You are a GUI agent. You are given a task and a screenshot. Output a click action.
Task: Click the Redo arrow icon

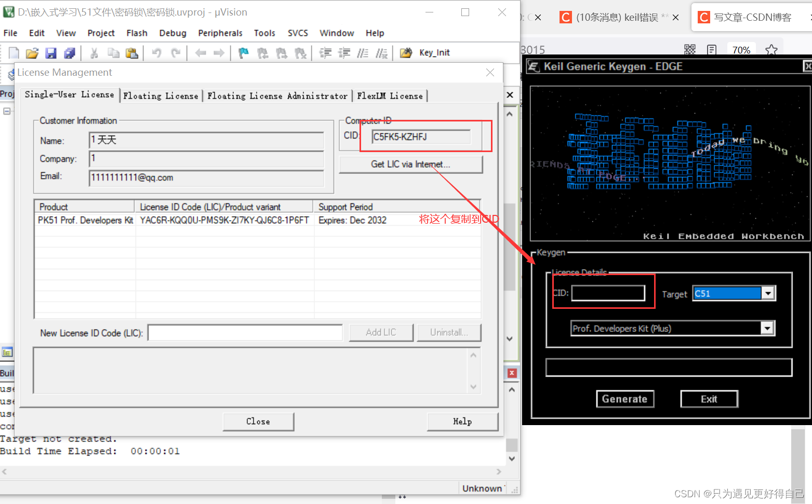[176, 53]
